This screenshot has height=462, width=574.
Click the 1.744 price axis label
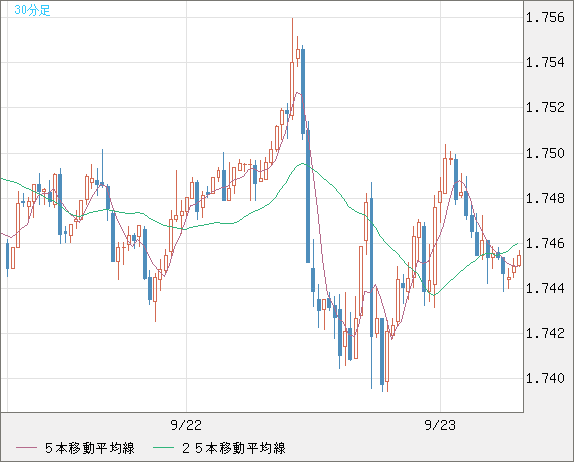coord(545,288)
